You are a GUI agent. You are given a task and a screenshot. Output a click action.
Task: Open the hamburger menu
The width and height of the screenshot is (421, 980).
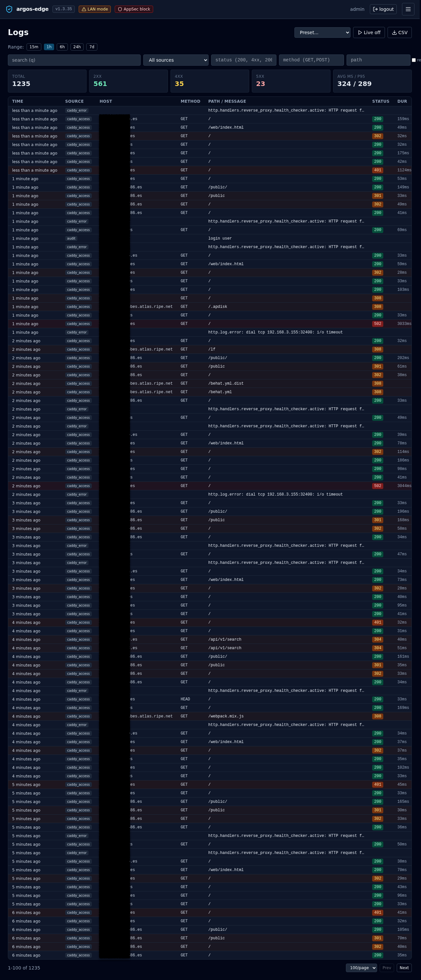pos(408,9)
